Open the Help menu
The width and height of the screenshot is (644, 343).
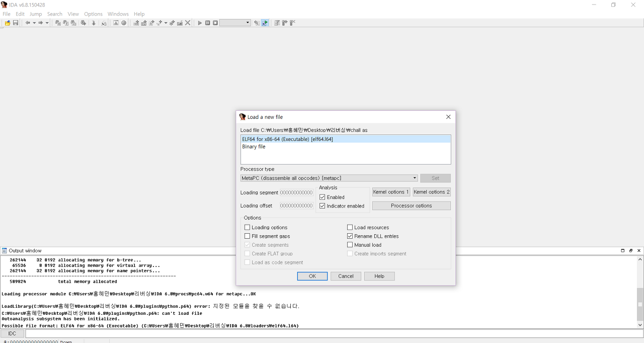pos(139,14)
